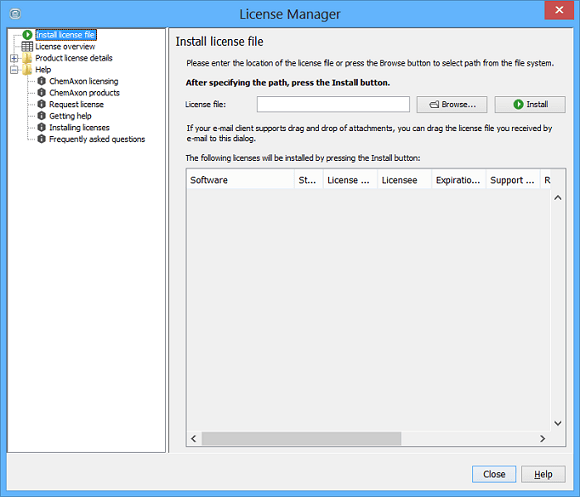Open Frequently asked questions topic
Screen dimensions: 580x497
(x=97, y=139)
